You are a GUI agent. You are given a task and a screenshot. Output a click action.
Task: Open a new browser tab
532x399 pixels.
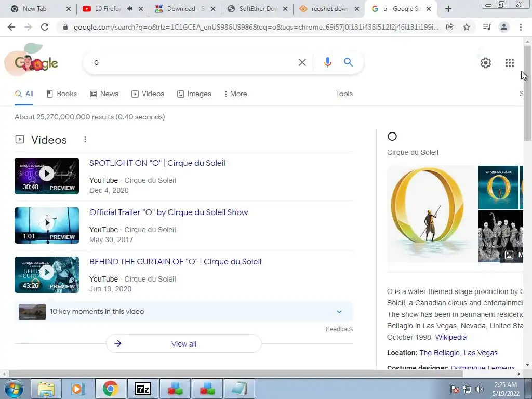448,9
